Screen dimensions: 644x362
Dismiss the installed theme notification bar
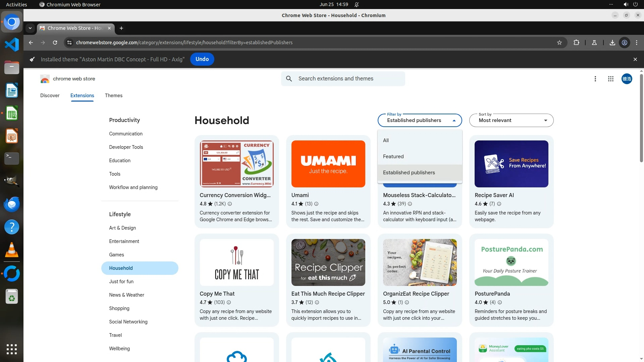pos(635,59)
